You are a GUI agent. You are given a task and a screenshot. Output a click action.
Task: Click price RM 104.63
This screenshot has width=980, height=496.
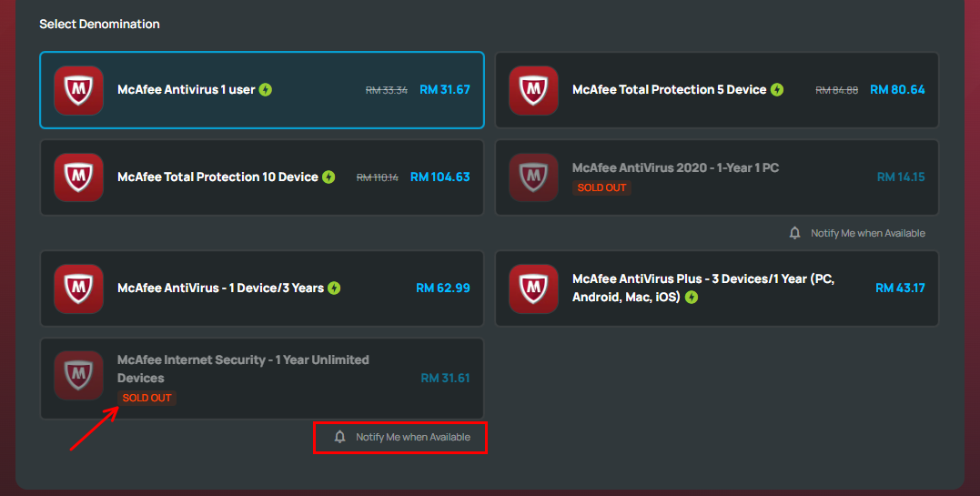440,177
